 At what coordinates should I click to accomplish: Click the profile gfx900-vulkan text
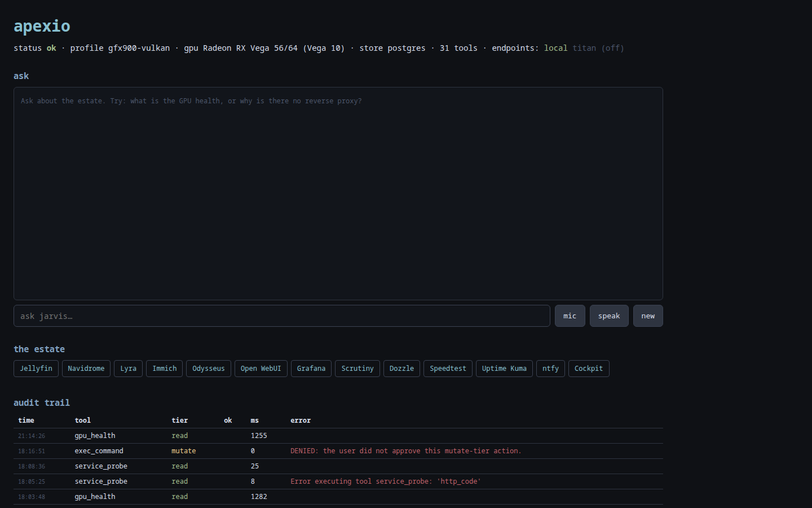coord(120,48)
